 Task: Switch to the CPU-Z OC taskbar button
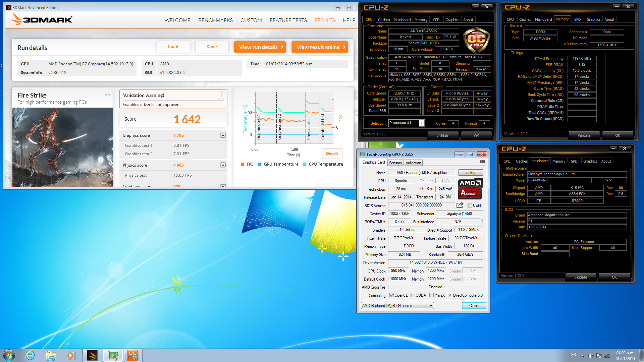132,355
